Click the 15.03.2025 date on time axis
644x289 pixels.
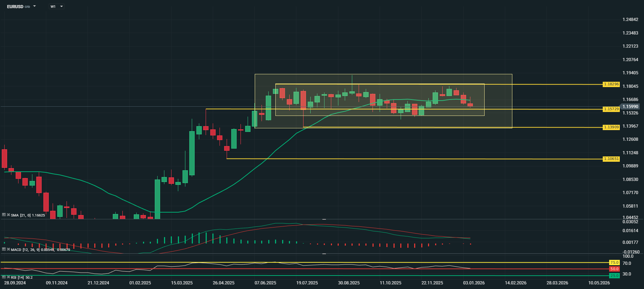(182, 283)
